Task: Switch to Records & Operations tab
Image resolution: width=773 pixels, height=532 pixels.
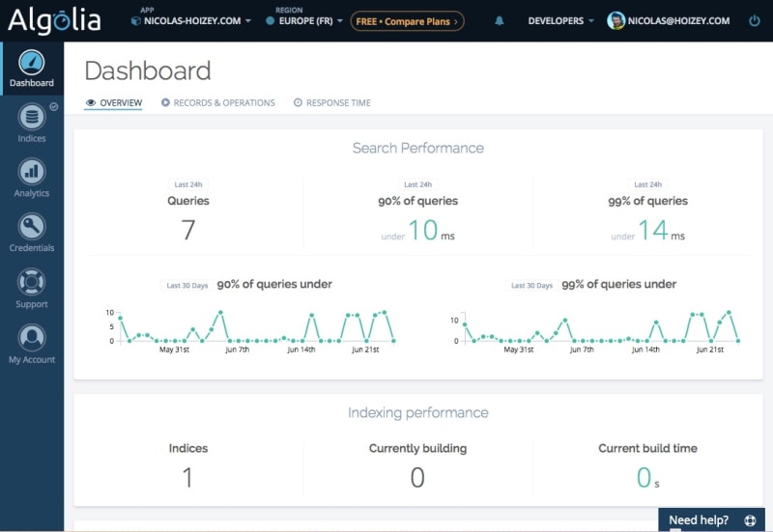Action: pyautogui.click(x=218, y=102)
